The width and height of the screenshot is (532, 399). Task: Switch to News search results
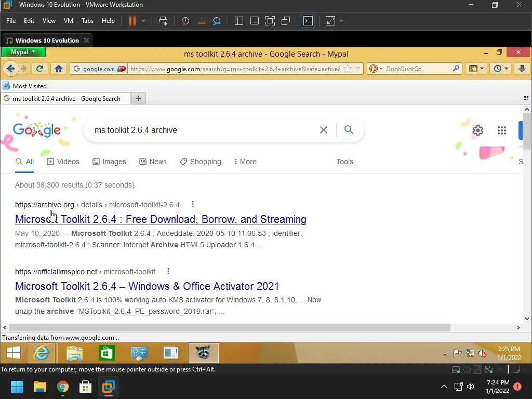tap(153, 162)
